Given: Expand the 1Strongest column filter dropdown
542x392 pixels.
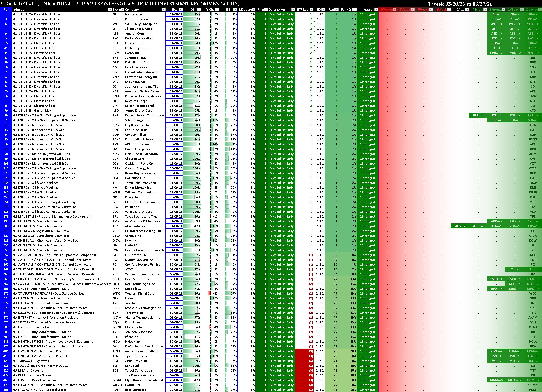Looking at the screenshot, I should click(540, 10).
